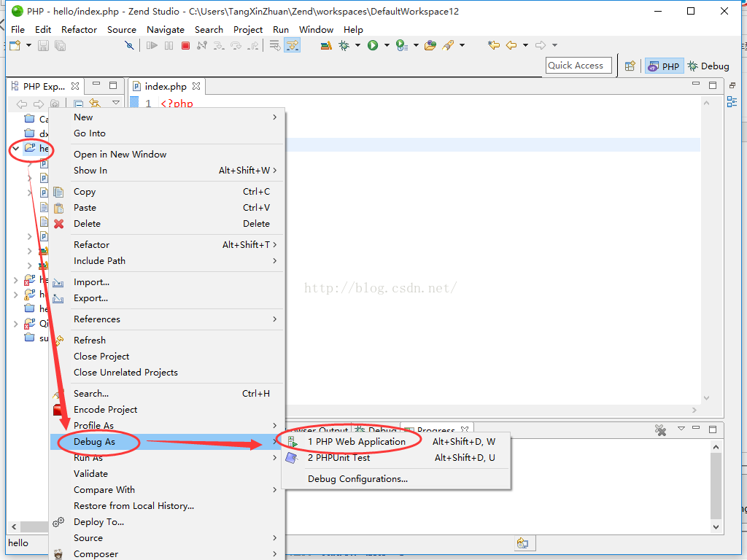The image size is (747, 560).
Task: Select Debug As in context menu
Action: point(167,442)
